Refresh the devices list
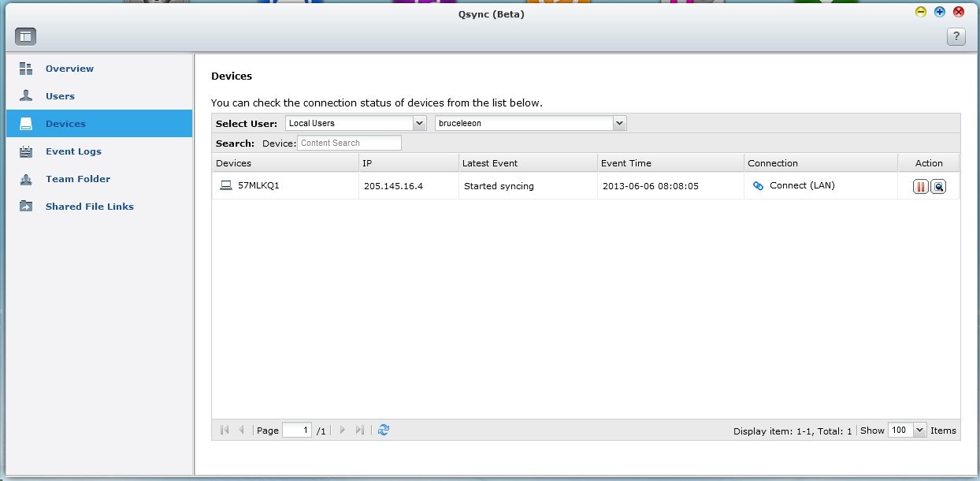 tap(384, 430)
